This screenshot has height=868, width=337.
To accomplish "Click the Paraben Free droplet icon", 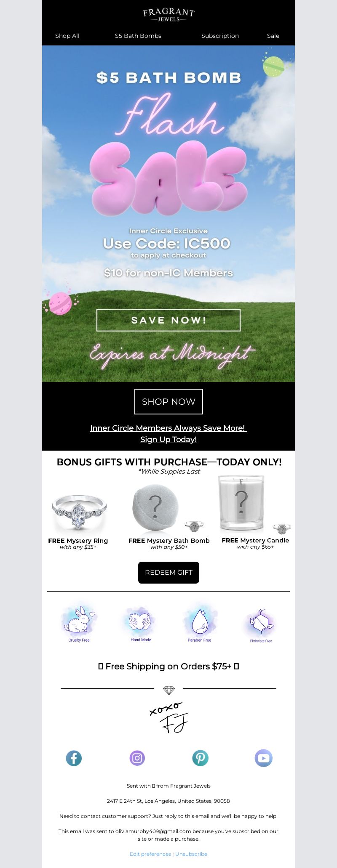I will [x=199, y=621].
